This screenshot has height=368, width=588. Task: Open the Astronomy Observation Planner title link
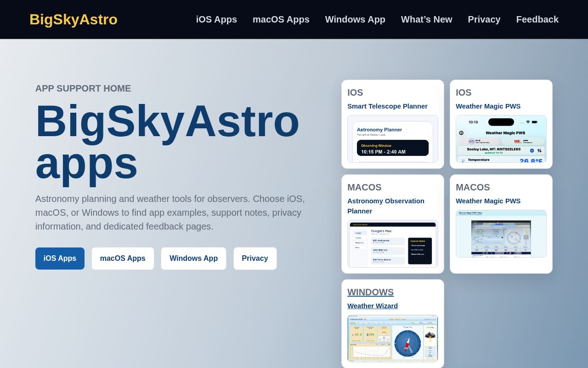[x=386, y=206]
